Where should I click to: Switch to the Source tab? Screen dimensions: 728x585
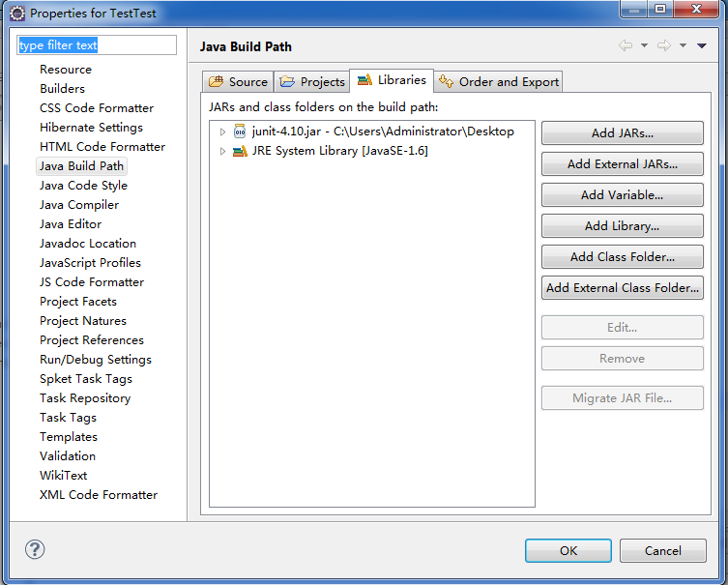[x=238, y=82]
